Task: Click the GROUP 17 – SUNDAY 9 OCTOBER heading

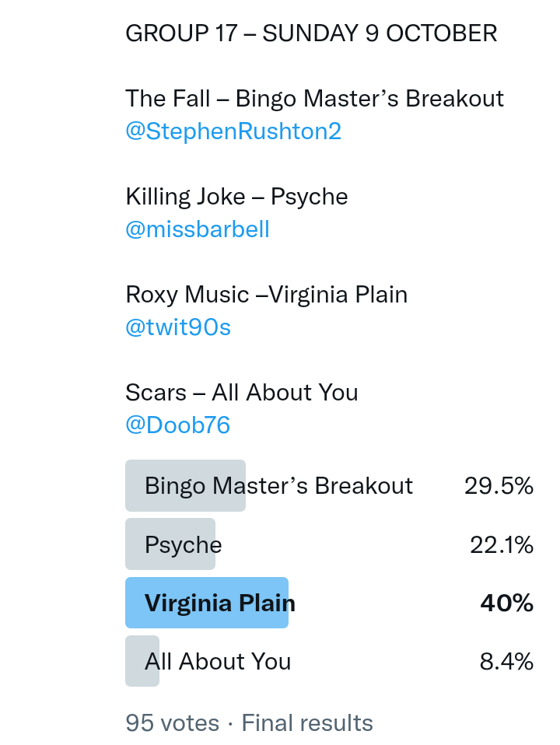Action: 311,33
